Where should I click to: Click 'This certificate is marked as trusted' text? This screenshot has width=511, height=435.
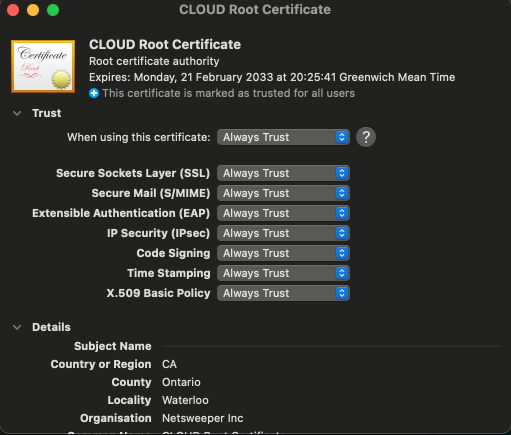click(228, 93)
